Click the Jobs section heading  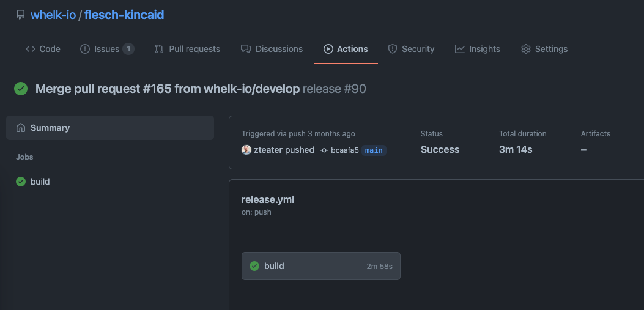click(24, 157)
